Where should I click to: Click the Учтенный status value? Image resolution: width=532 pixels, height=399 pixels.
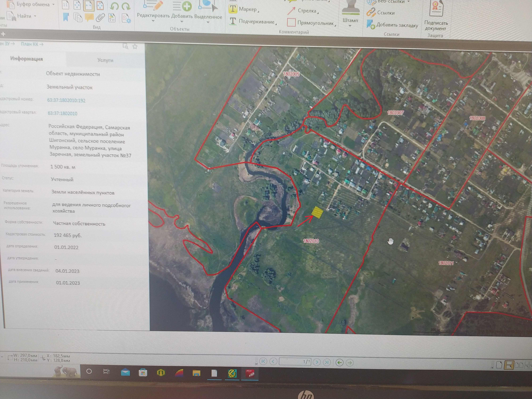point(62,179)
